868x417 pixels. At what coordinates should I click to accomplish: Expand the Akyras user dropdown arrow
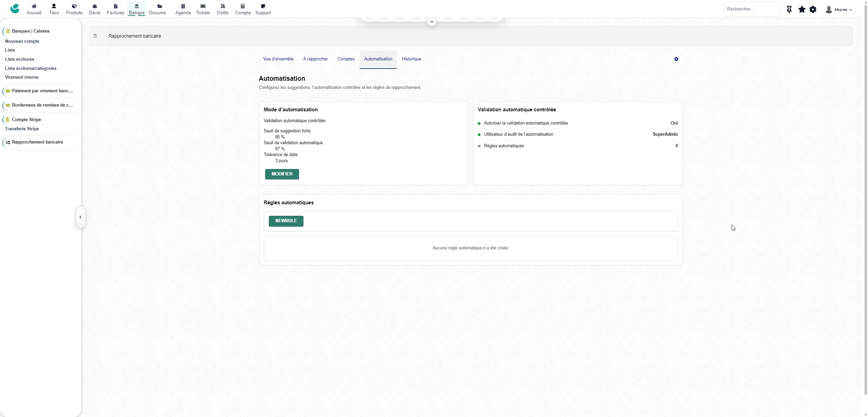850,10
